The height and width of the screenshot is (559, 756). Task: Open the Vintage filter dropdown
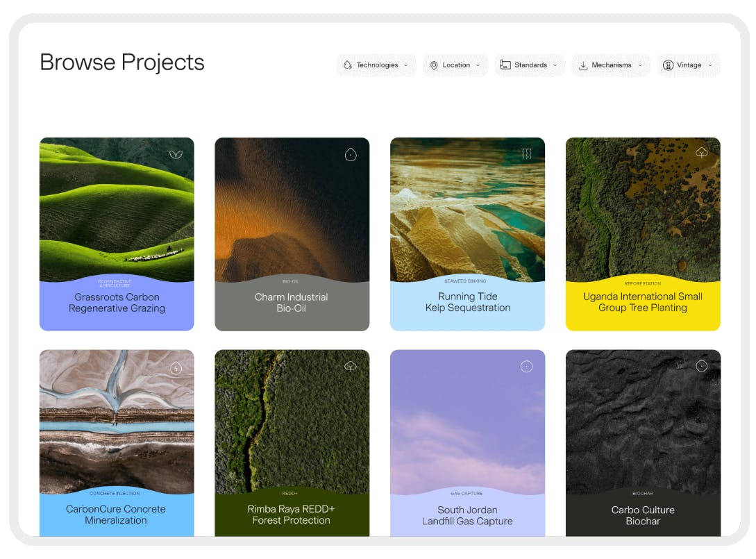click(688, 65)
